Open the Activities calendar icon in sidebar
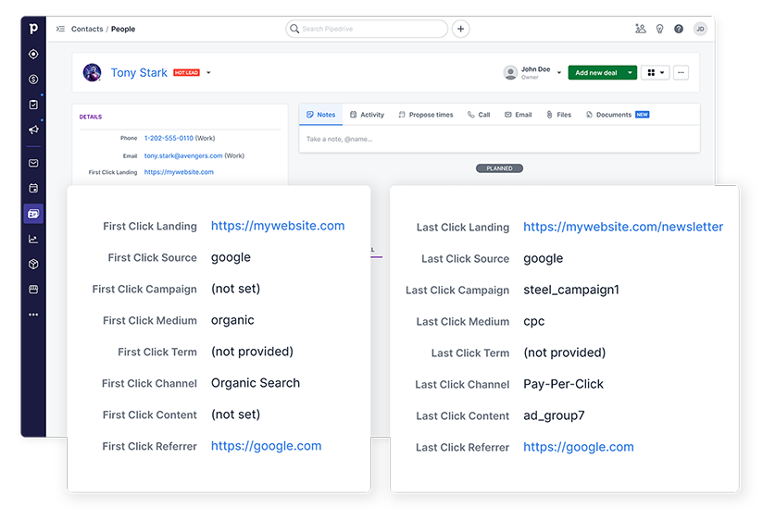This screenshot has width=763, height=532. pyautogui.click(x=33, y=188)
